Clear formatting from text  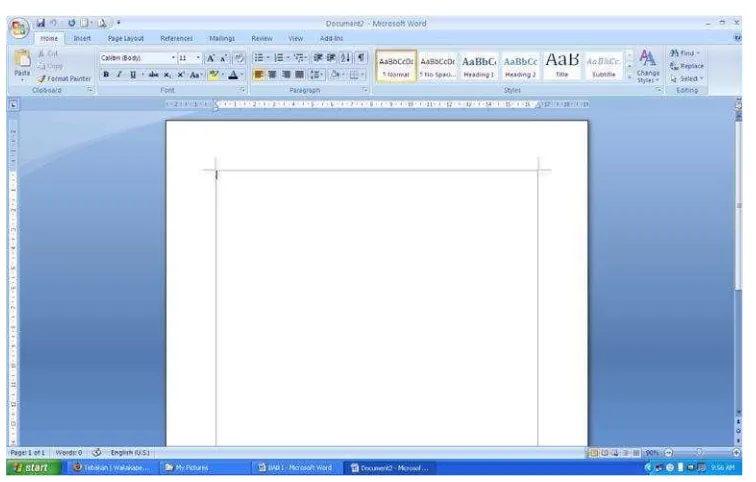coord(238,58)
